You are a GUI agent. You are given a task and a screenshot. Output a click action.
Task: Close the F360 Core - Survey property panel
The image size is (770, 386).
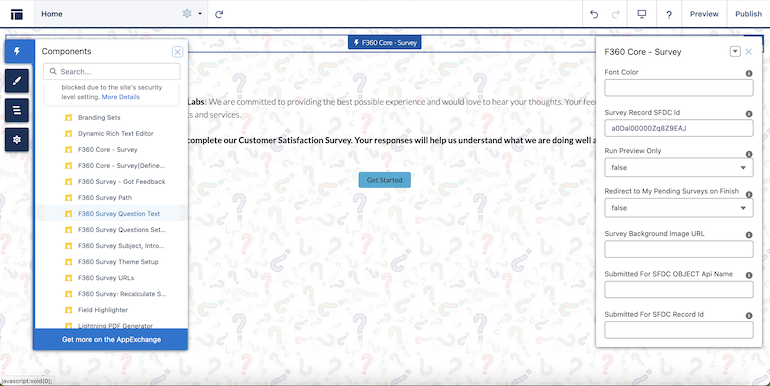tap(748, 52)
